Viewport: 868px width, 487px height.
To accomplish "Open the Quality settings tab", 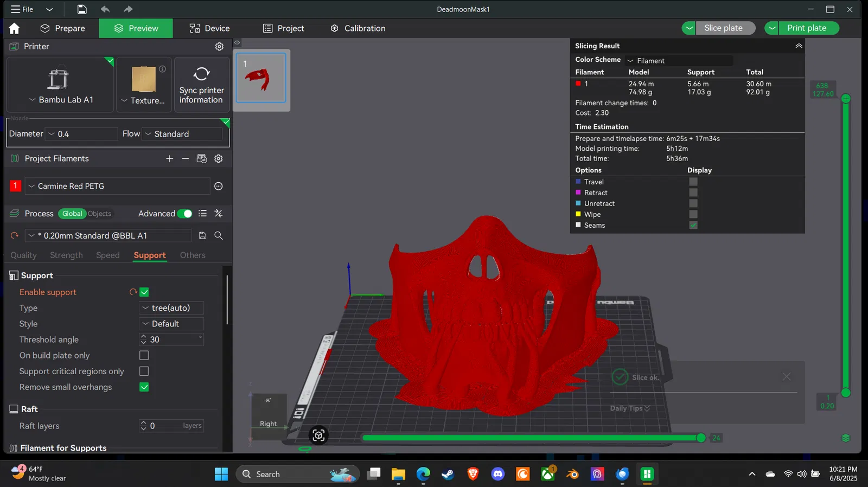I will [x=23, y=255].
